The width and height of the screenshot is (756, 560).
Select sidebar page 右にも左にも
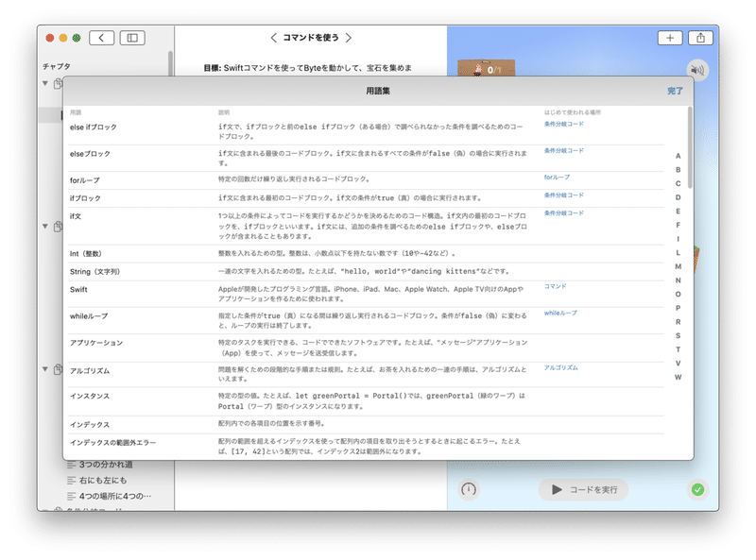tap(103, 481)
